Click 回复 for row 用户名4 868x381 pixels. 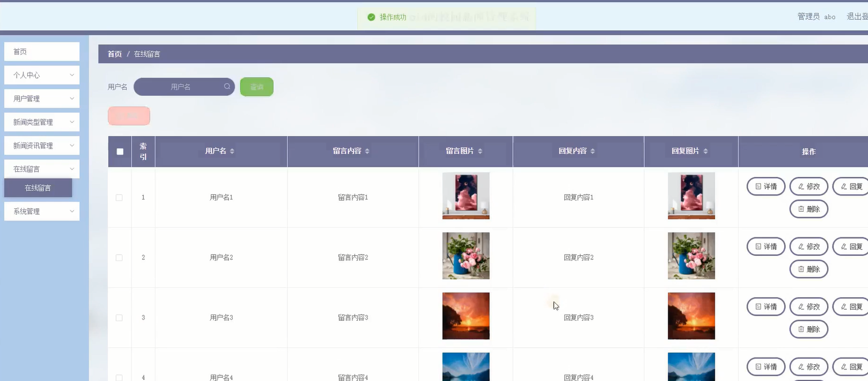coord(851,367)
